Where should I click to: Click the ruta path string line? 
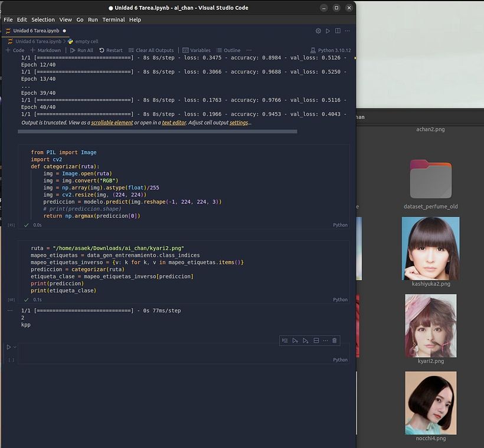107,248
